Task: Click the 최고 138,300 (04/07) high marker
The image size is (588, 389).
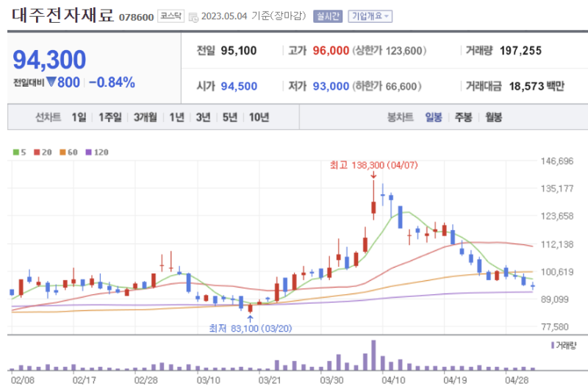Action: 373,165
